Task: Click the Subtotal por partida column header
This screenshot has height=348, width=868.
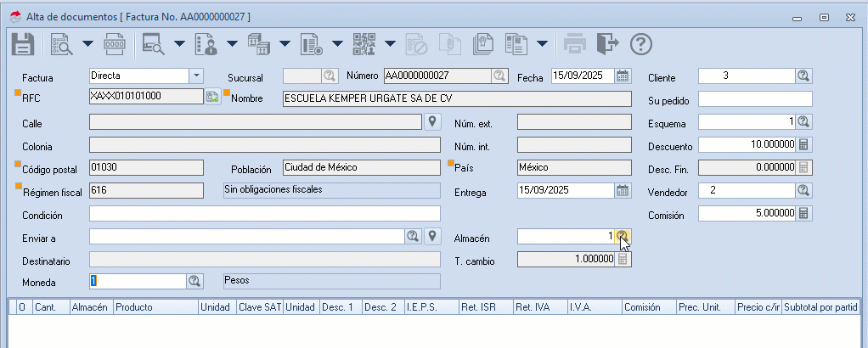Action: click(x=820, y=307)
